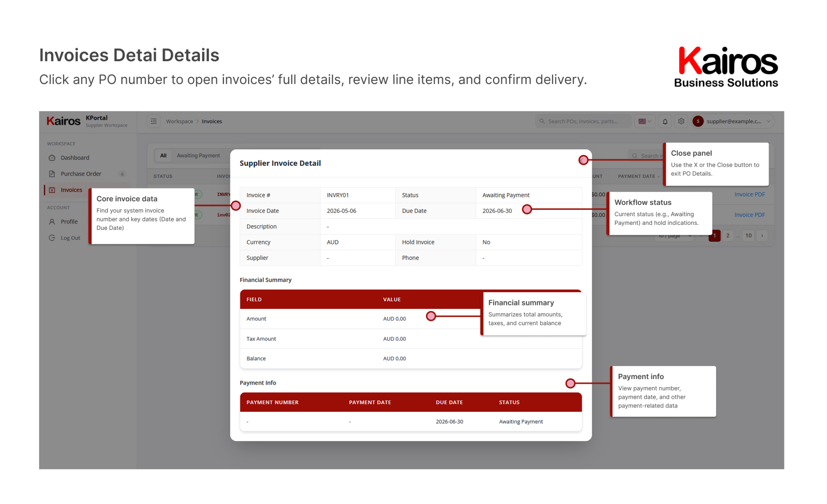This screenshot has width=827, height=504.
Task: Click the Purchase Order document icon
Action: pos(52,174)
